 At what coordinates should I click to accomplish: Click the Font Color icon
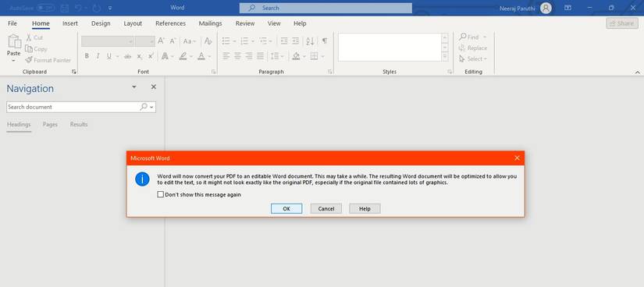pyautogui.click(x=201, y=56)
